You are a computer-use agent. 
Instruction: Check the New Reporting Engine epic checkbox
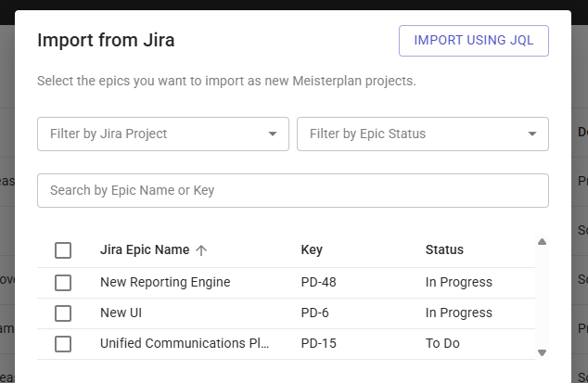(63, 283)
